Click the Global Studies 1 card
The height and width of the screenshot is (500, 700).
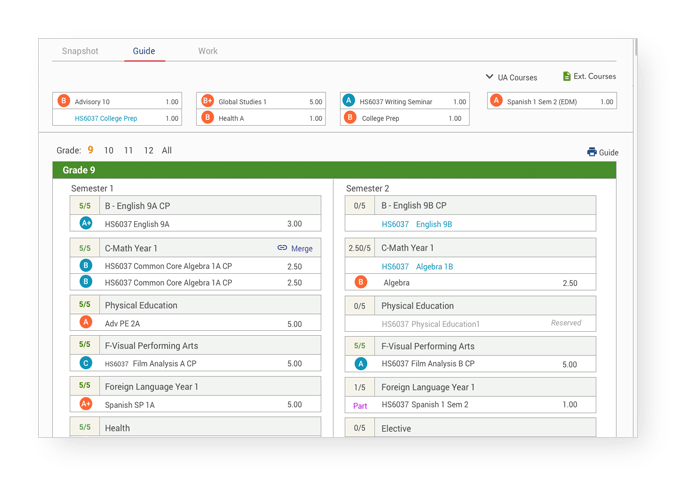(x=261, y=101)
